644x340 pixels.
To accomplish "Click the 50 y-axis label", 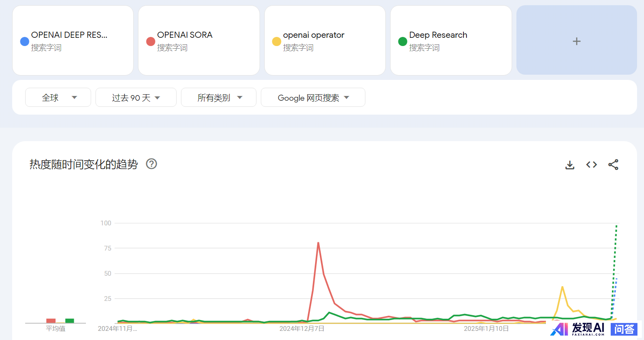I will pyautogui.click(x=108, y=274).
